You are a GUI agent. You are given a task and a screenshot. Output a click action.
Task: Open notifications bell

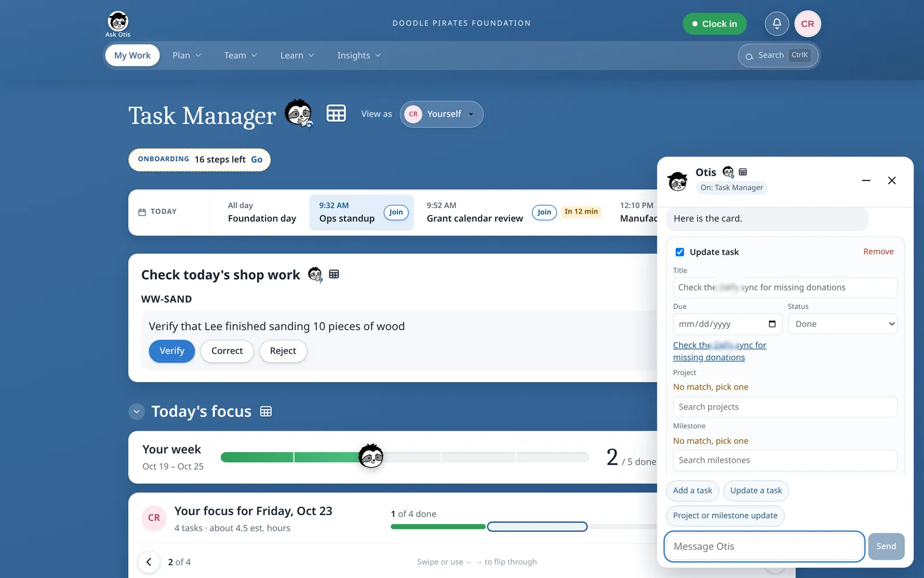777,24
